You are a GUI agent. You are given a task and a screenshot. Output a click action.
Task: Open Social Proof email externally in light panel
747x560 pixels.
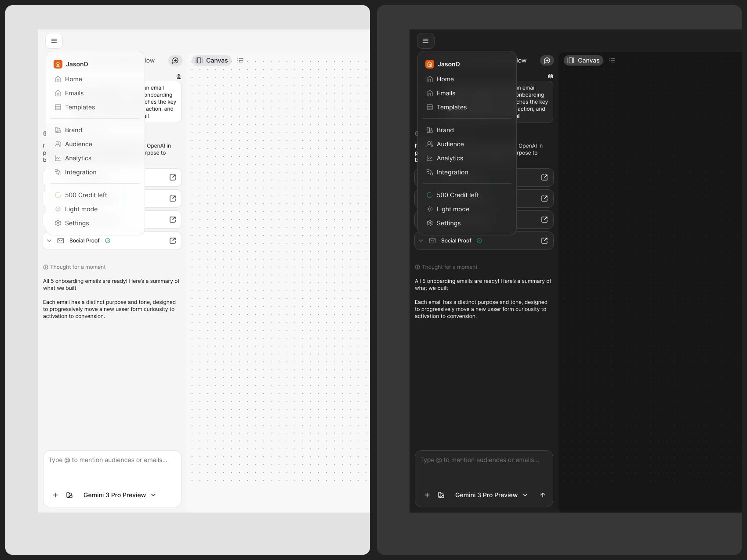click(x=173, y=241)
